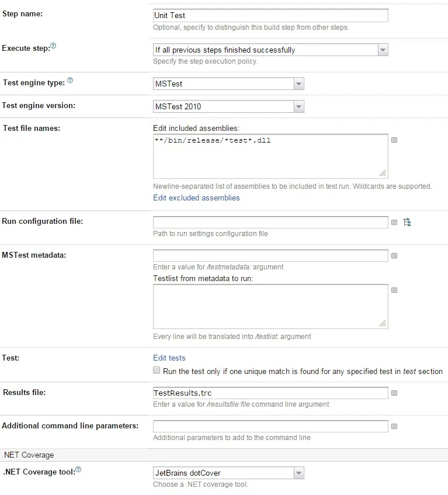Click the Edit tests link
448x495 pixels.
click(x=169, y=358)
